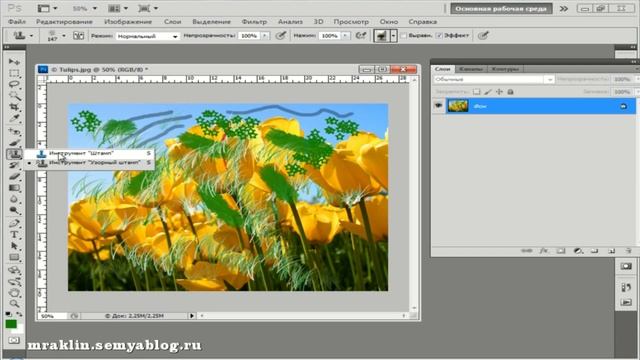Screen dimensions: 640x360
Task: Select the Brush tool in toolbox
Action: (x=14, y=143)
